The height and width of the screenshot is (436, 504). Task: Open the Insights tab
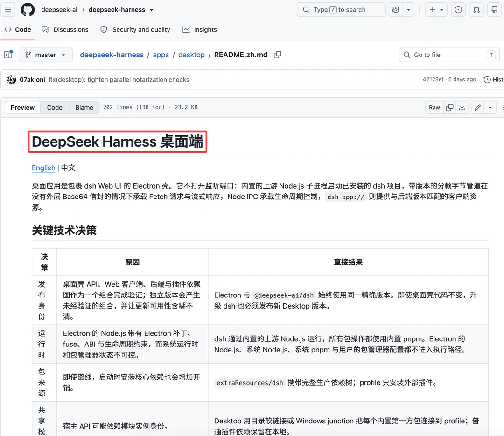pyautogui.click(x=200, y=29)
